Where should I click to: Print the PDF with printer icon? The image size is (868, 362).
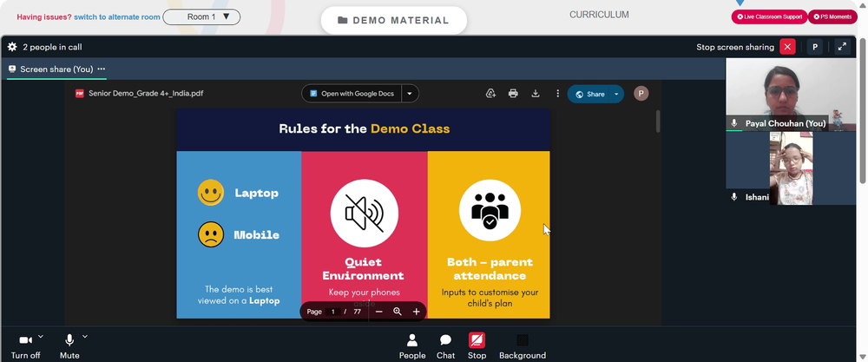click(513, 94)
